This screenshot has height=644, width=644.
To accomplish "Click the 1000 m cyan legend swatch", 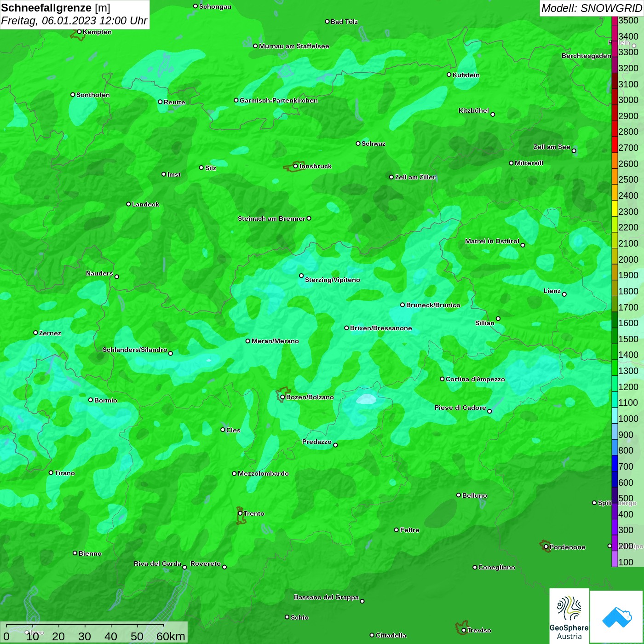I will [615, 415].
